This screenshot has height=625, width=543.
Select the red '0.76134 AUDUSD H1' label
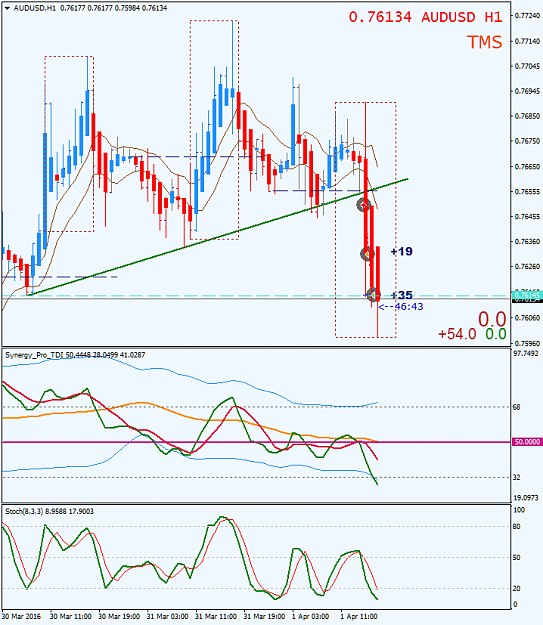point(425,17)
